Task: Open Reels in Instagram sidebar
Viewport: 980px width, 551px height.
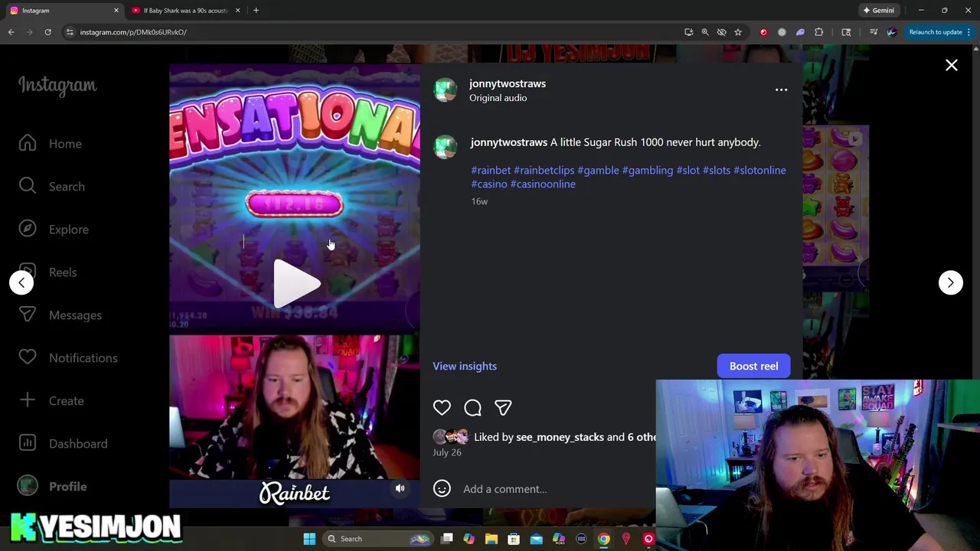Action: coord(47,272)
